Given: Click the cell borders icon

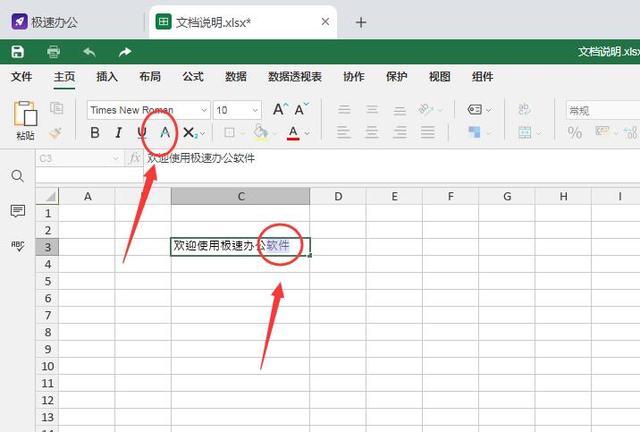Looking at the screenshot, I should (x=229, y=133).
